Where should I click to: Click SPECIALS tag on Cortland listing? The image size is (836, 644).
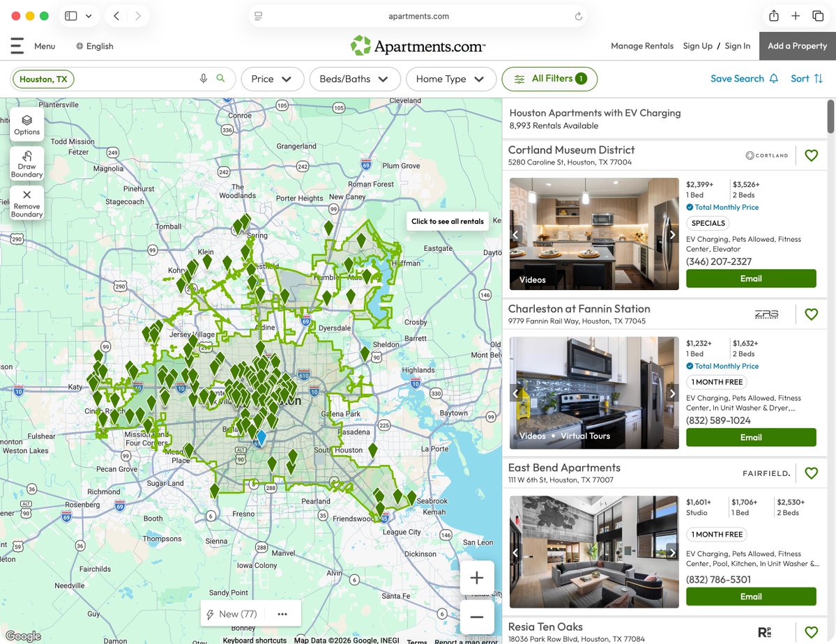pos(708,223)
